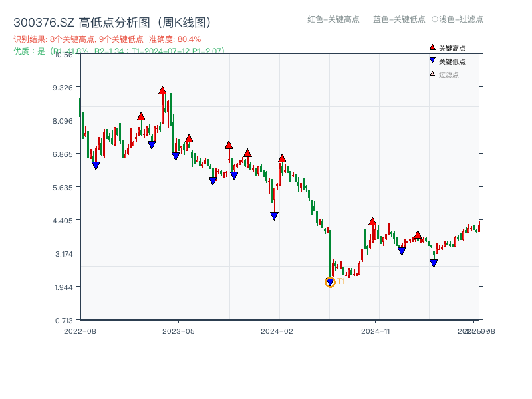The image size is (532, 399).
Task: Click the red 识别结果 summary line
Action: pyautogui.click(x=107, y=39)
